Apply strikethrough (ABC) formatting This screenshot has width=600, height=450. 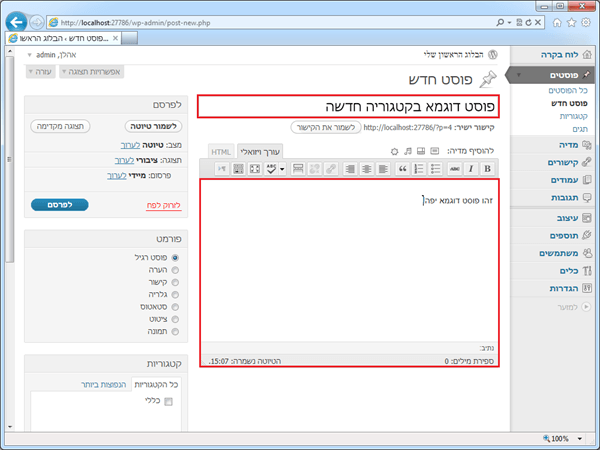pyautogui.click(x=454, y=169)
